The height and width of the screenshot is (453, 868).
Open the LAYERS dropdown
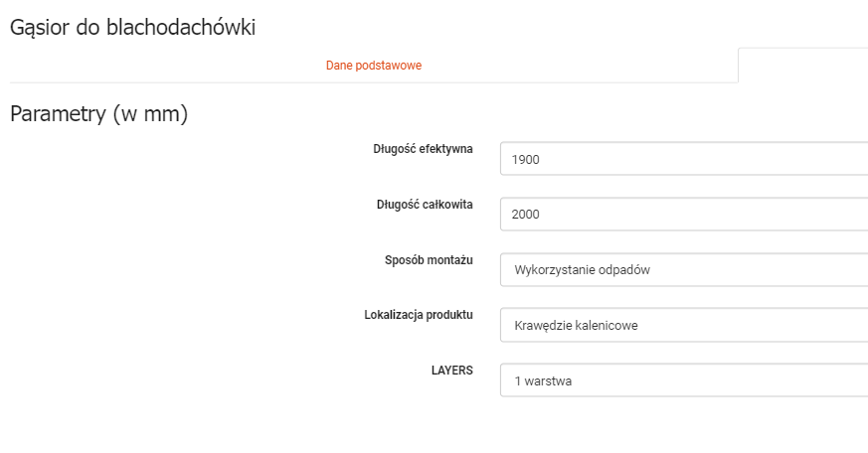(x=684, y=379)
